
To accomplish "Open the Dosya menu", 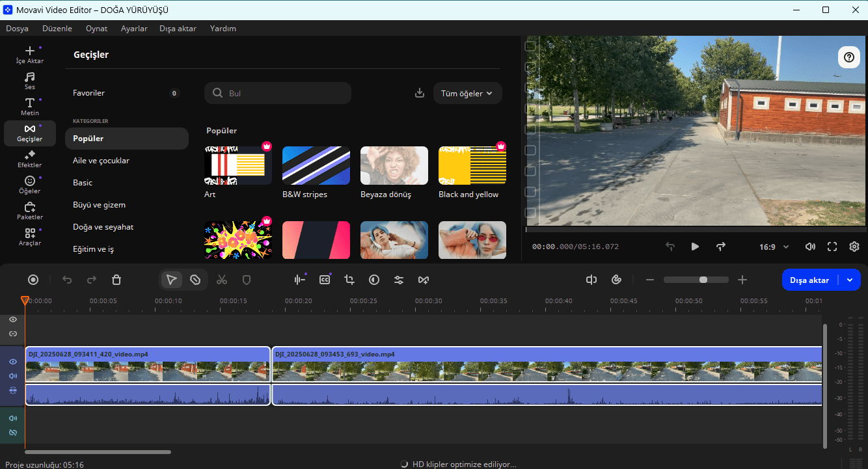I will (17, 29).
